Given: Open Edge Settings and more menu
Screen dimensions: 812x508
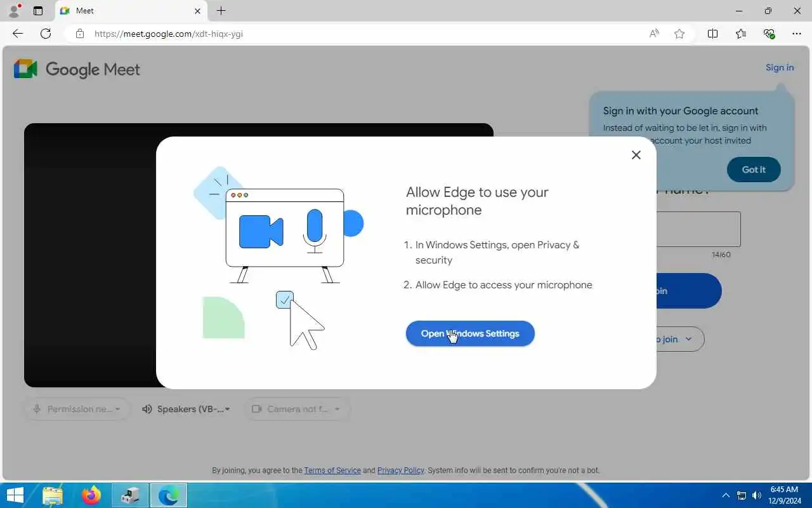Looking at the screenshot, I should coord(797,34).
